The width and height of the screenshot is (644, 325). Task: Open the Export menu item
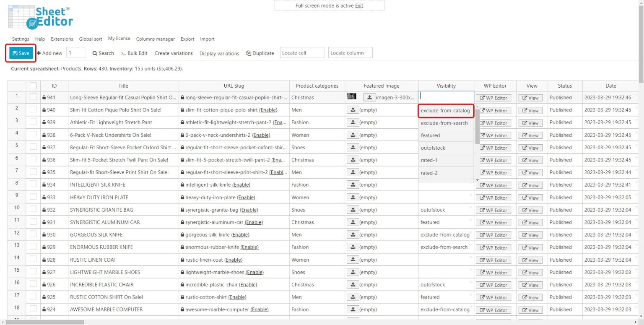tap(187, 39)
